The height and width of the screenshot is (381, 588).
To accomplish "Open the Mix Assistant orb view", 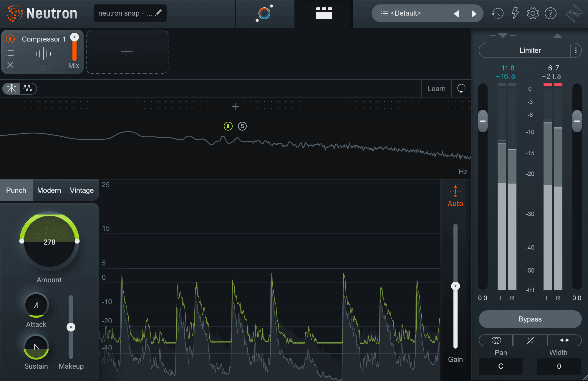I will pos(265,14).
